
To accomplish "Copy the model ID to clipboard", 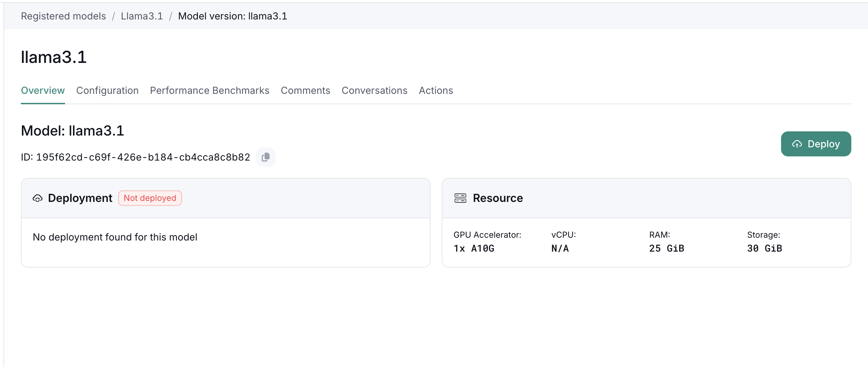I will [266, 157].
